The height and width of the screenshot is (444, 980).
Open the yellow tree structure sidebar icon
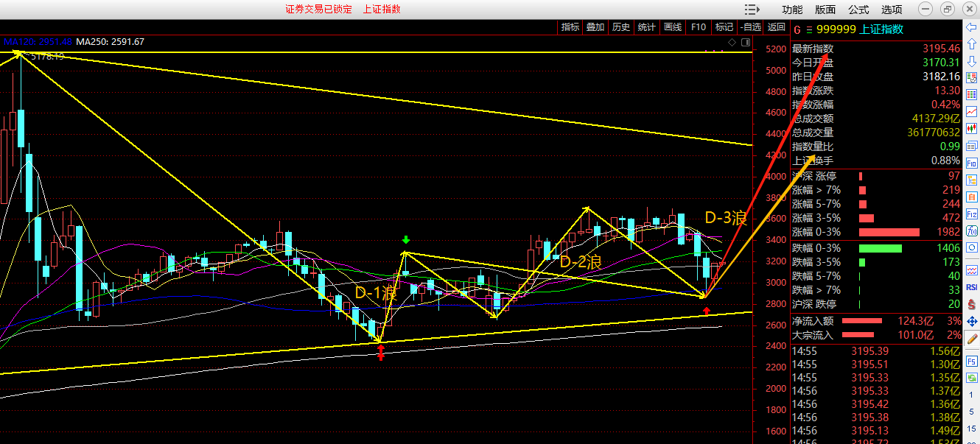[x=972, y=180]
